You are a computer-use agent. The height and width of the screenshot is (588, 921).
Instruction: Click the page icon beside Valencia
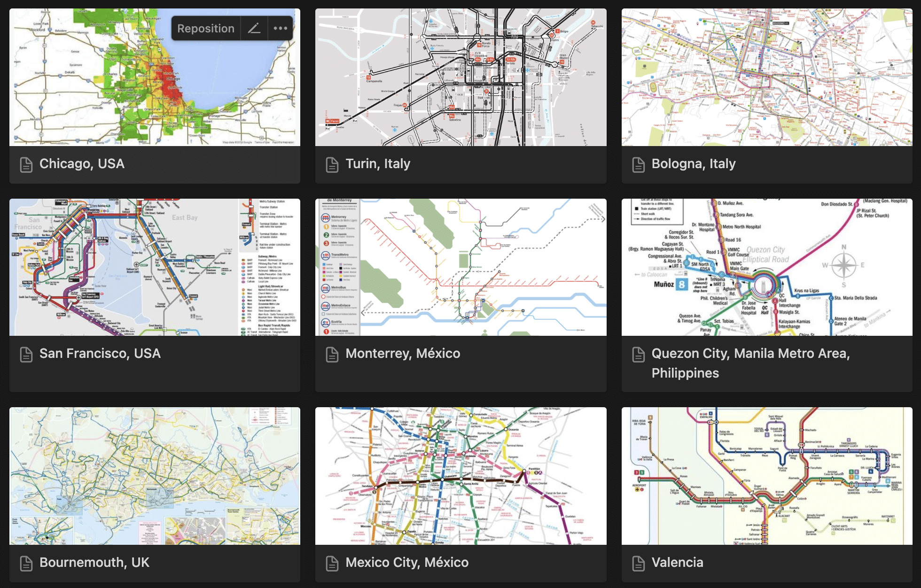[x=638, y=563]
